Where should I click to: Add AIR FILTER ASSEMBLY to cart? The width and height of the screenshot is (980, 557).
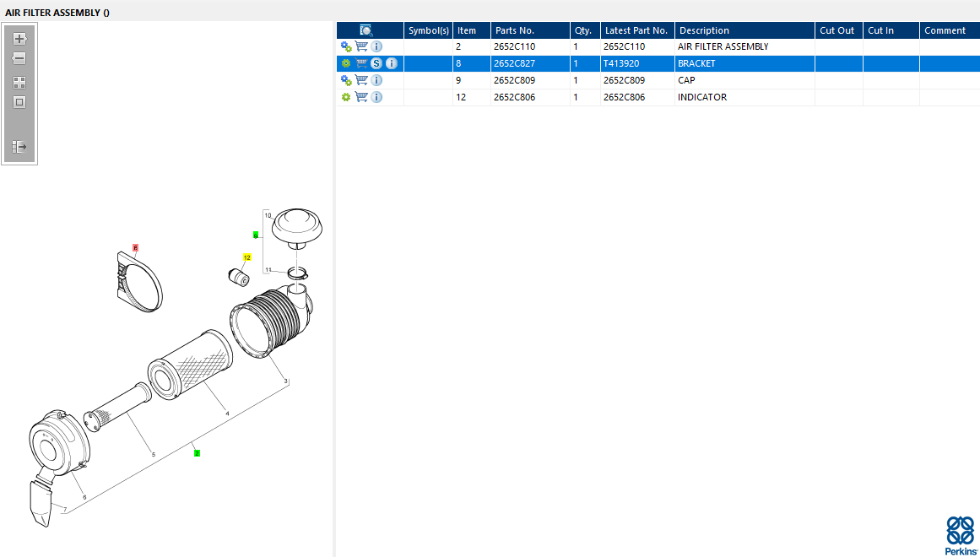[x=361, y=46]
